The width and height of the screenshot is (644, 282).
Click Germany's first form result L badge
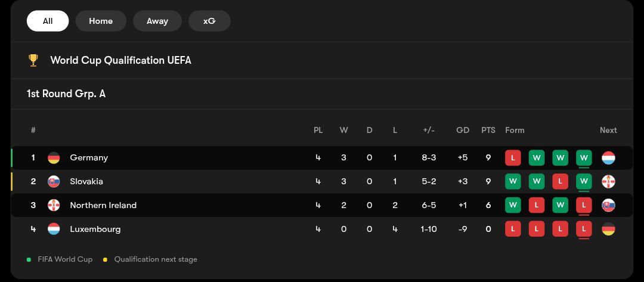coord(512,158)
